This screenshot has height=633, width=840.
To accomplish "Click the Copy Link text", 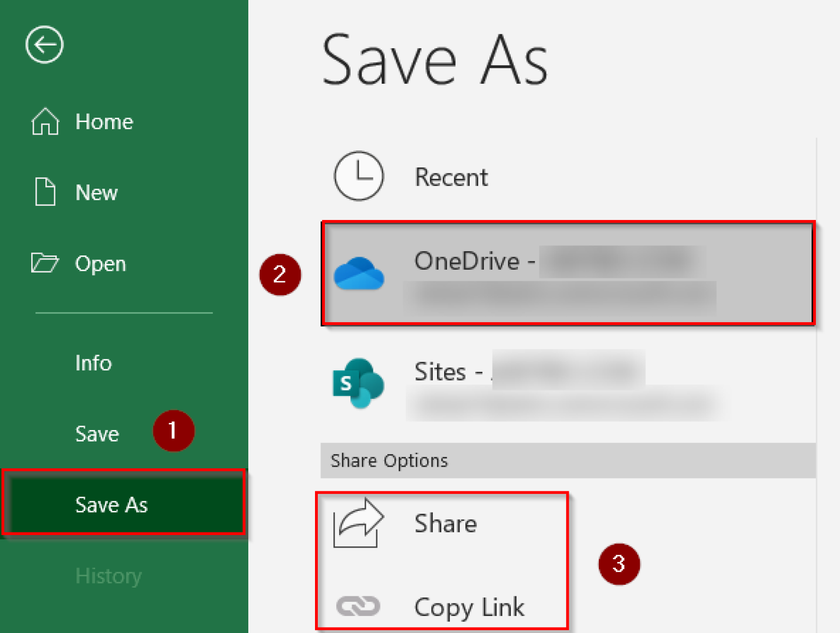I will (x=469, y=607).
